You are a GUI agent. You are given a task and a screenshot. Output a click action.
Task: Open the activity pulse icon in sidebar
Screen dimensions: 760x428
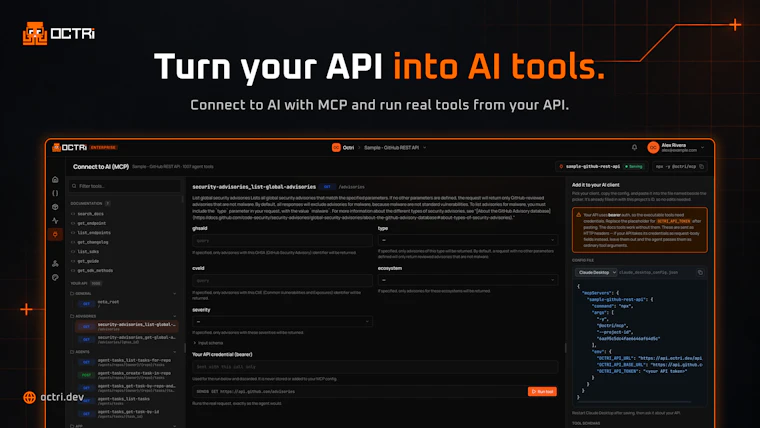click(55, 221)
